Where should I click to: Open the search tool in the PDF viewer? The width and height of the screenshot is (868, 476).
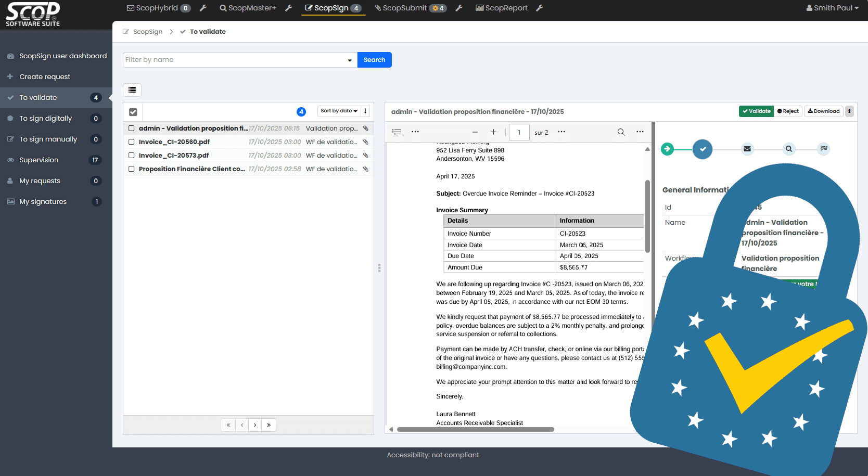[x=621, y=132]
